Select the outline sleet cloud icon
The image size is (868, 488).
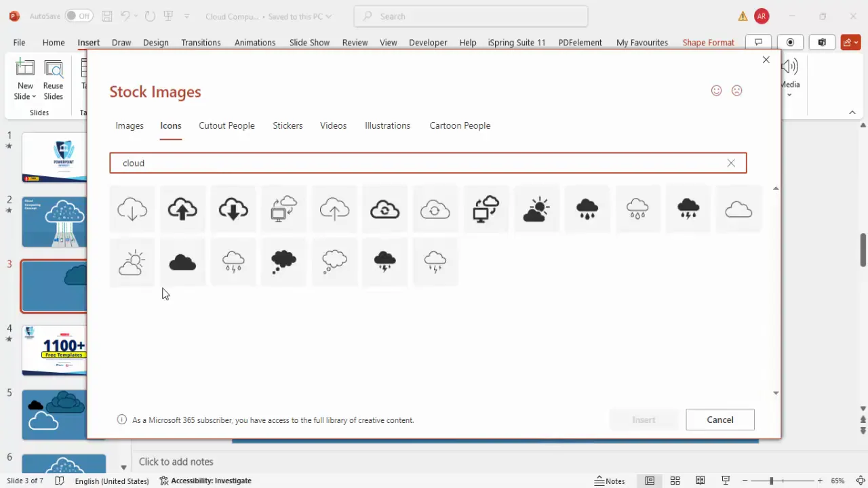point(233,262)
